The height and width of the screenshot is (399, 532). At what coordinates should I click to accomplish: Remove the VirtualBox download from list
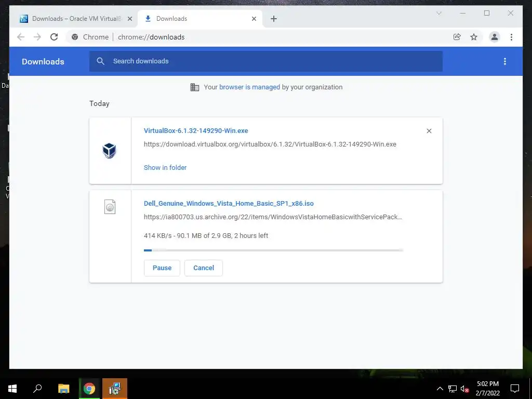(429, 131)
